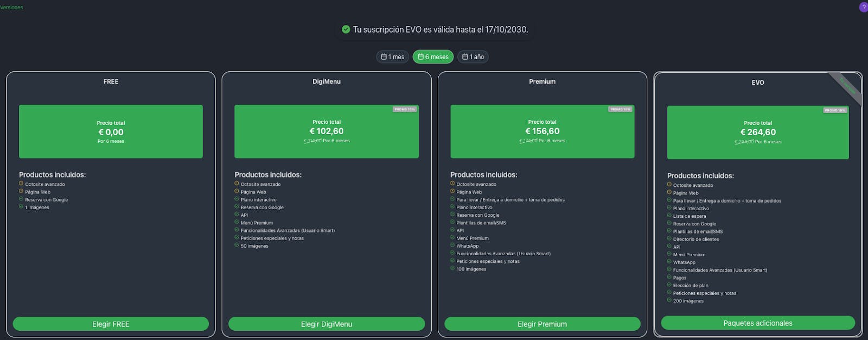Click the Premium price box showing €156,60
This screenshot has height=340, width=868.
[542, 131]
